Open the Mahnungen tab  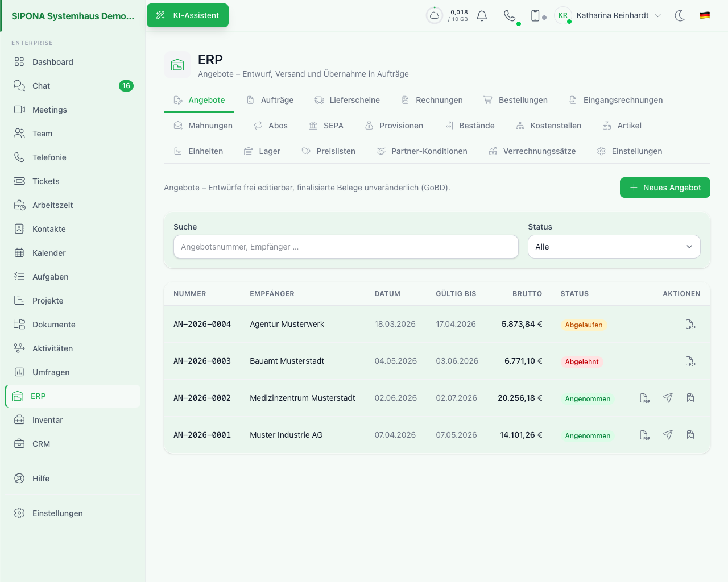point(203,126)
